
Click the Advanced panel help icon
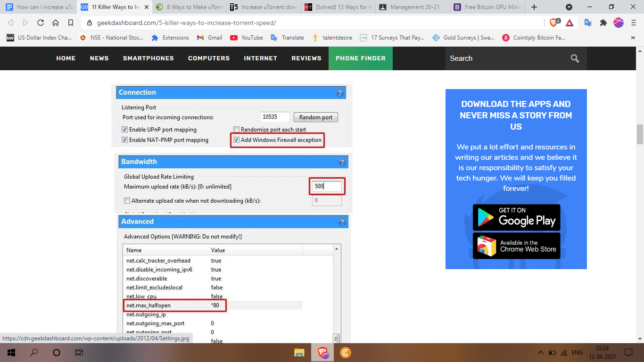(x=342, y=222)
